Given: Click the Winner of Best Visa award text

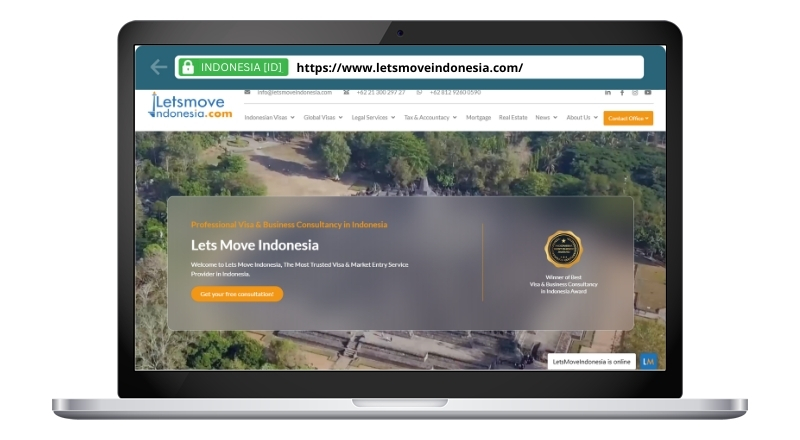Looking at the screenshot, I should [563, 284].
